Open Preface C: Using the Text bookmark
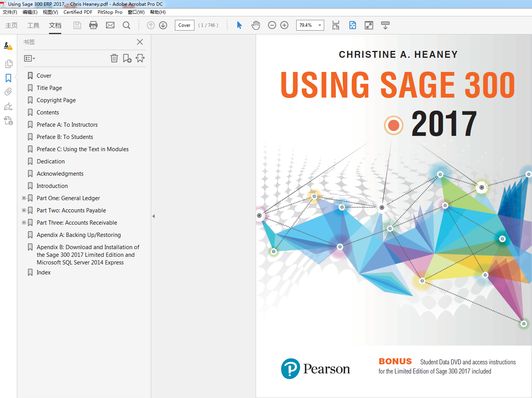532x398 pixels. [83, 149]
